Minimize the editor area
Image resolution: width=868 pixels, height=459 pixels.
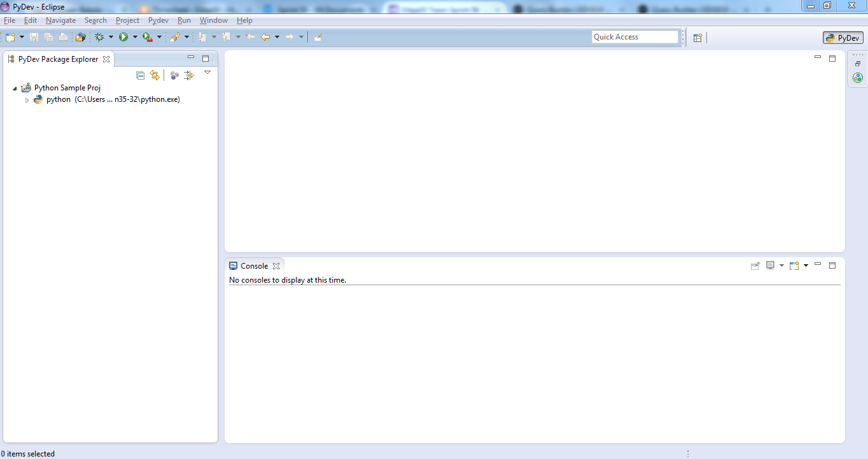click(818, 58)
